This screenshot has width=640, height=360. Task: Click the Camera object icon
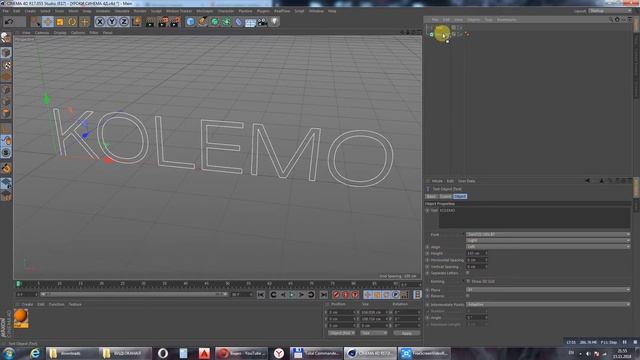[262, 22]
